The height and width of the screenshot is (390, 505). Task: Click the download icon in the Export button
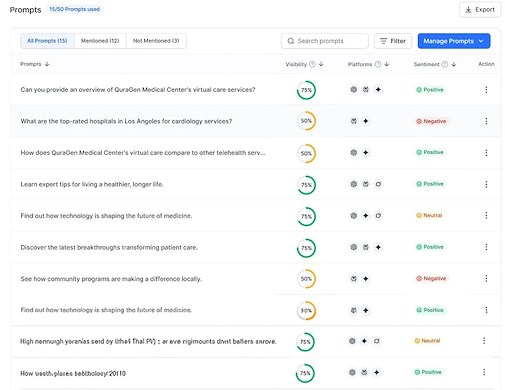[x=468, y=10]
